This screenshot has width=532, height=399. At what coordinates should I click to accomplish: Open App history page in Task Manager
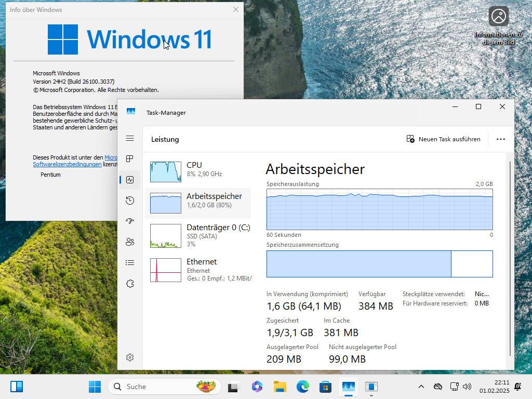point(129,201)
